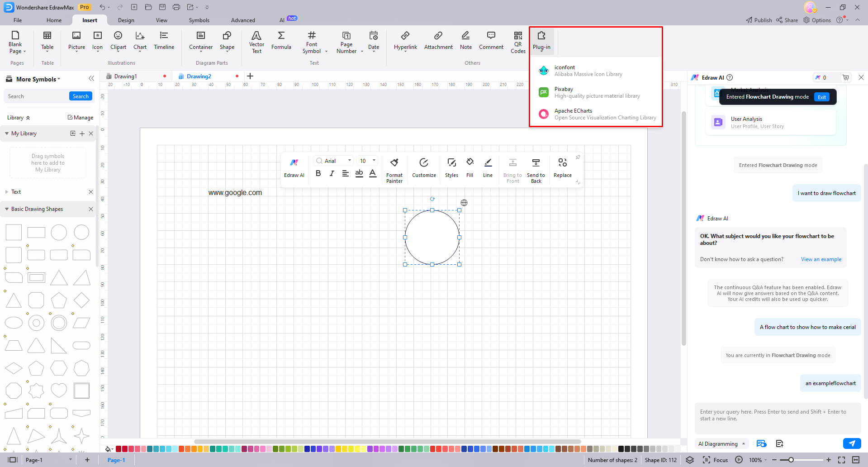Open the Styles tool

tap(451, 167)
